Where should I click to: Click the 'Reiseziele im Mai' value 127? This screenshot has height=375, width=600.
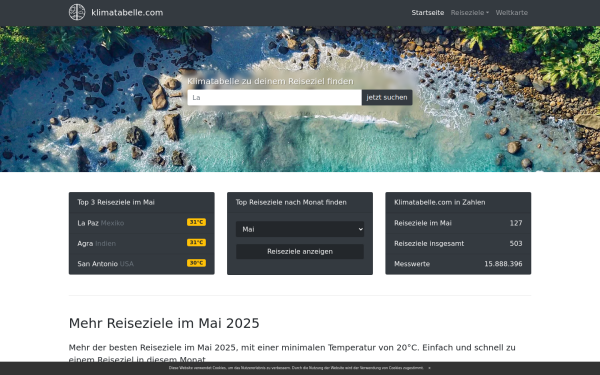pyautogui.click(x=516, y=223)
